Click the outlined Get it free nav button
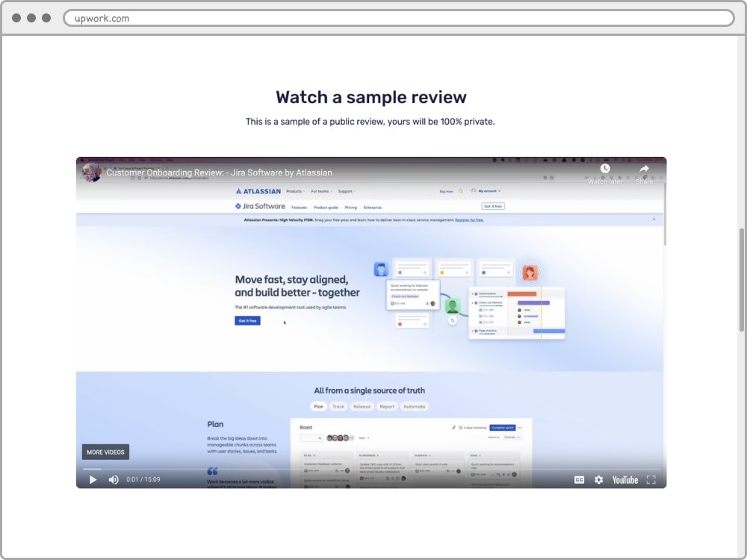The width and height of the screenshot is (747, 560). point(493,206)
